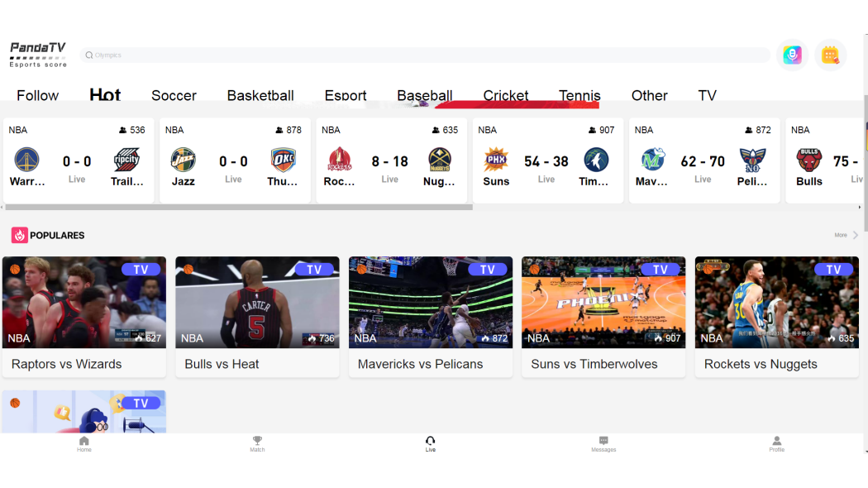Click the Populares flame icon
Screen dimensions: 868x488
(x=19, y=236)
